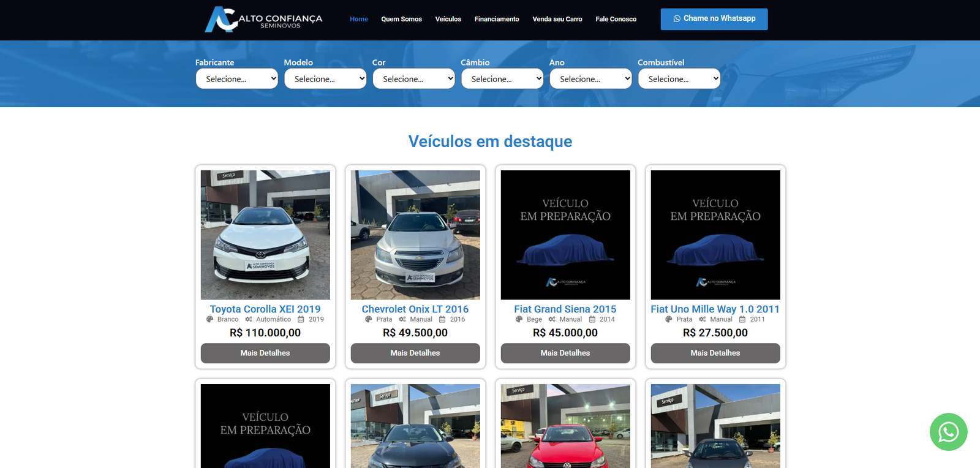This screenshot has width=980, height=468.
Task: Click the Grand Siena Veículo em Preparação image
Action: [x=565, y=235]
